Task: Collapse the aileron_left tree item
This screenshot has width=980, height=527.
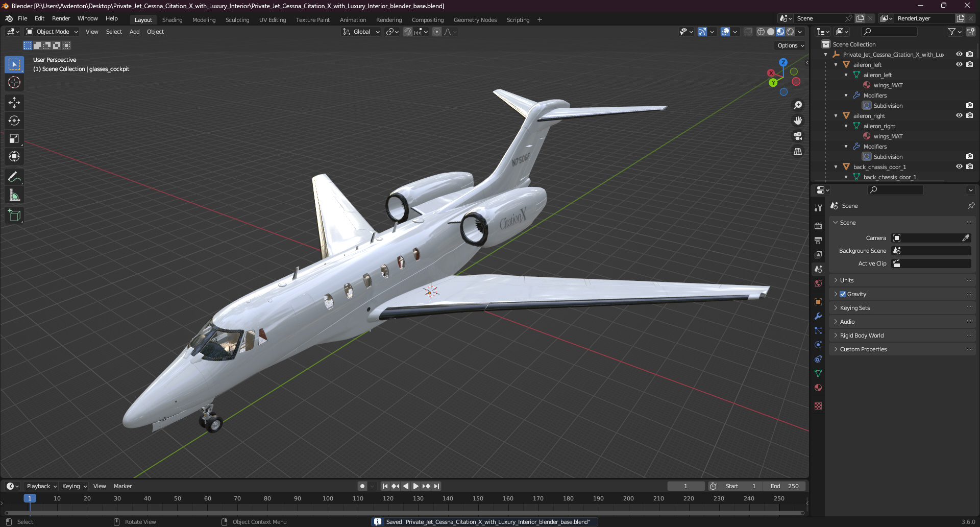Action: [x=836, y=65]
